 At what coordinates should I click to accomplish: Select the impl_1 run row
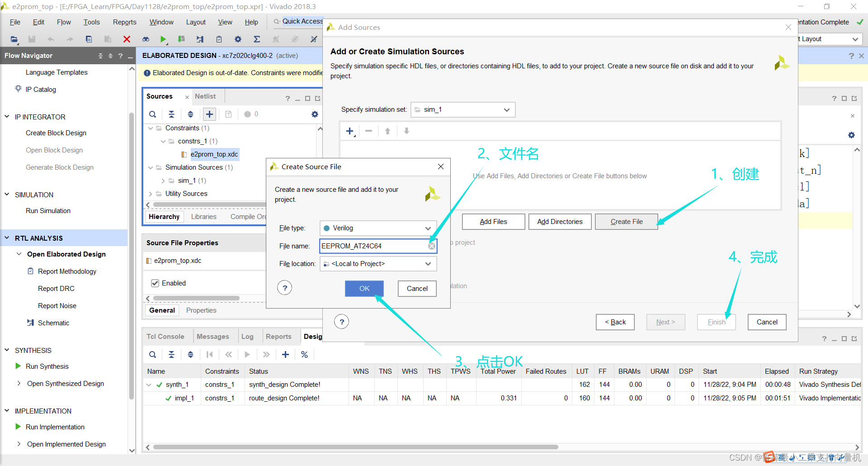[x=502, y=398]
